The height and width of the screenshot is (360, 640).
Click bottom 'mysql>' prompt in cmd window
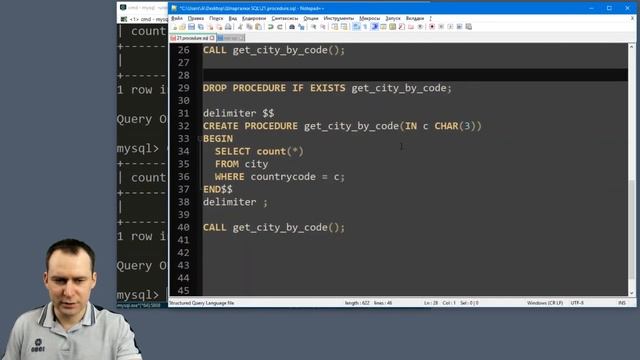[138, 295]
